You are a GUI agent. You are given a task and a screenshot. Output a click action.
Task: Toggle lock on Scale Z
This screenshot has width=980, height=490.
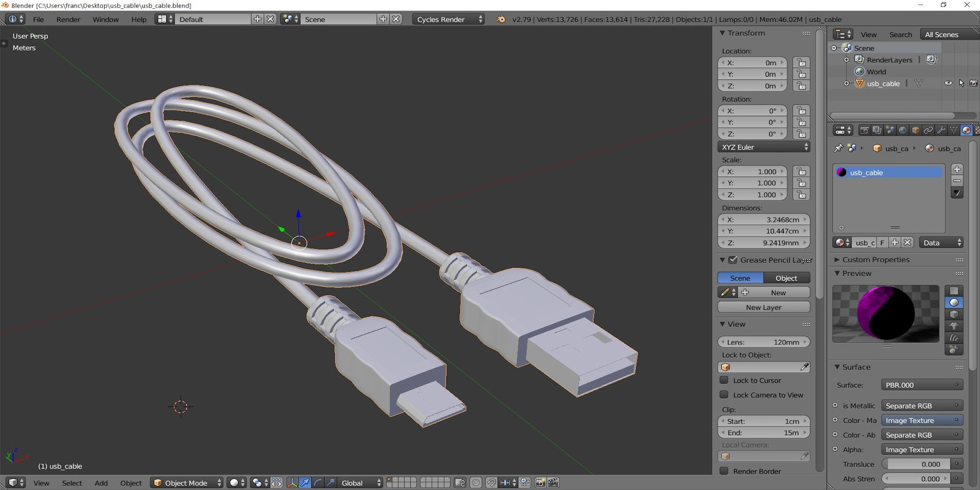pyautogui.click(x=801, y=195)
